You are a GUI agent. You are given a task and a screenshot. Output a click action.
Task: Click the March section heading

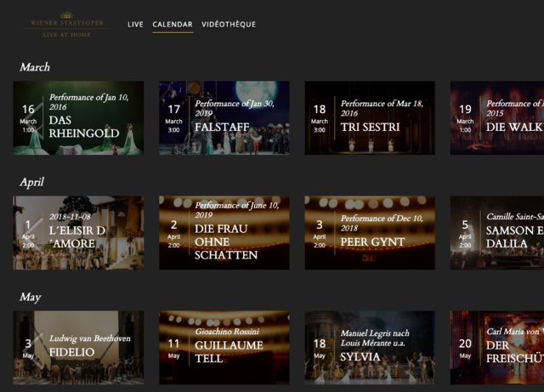tap(35, 67)
